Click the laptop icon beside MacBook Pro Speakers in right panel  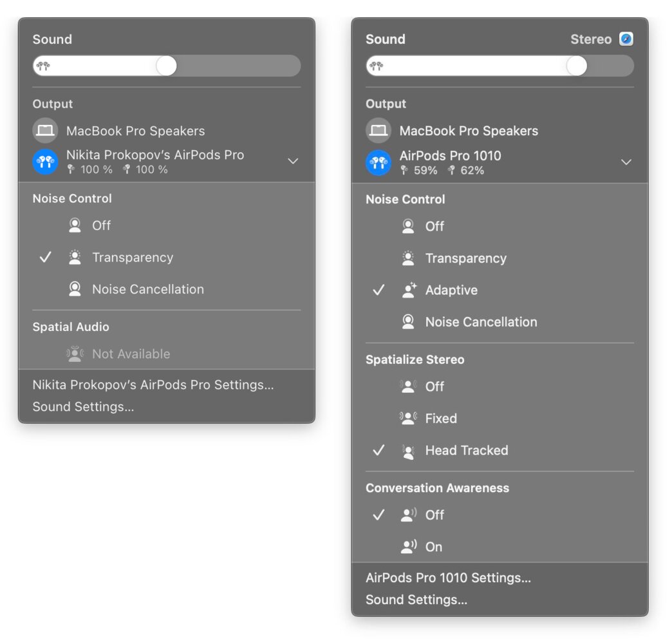[x=378, y=130]
